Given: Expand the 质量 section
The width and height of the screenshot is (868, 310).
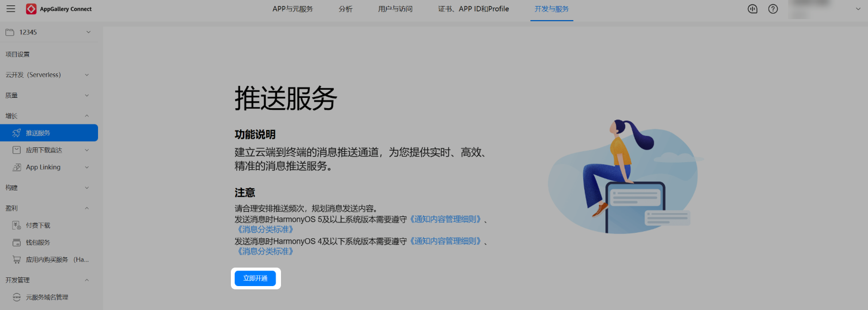Looking at the screenshot, I should coord(87,96).
